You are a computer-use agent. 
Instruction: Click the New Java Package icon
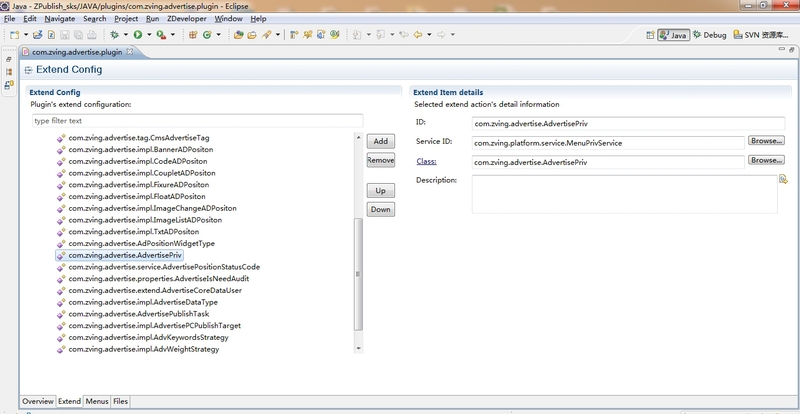(191, 35)
